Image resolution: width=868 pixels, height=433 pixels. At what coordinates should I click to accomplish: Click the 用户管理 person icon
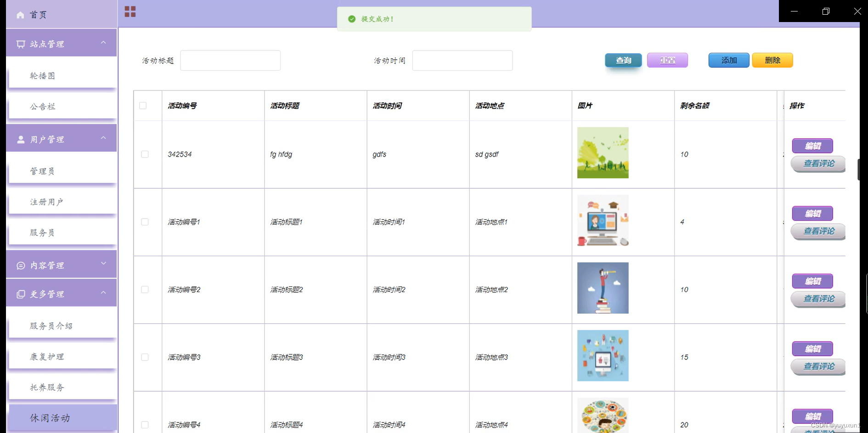coord(21,140)
